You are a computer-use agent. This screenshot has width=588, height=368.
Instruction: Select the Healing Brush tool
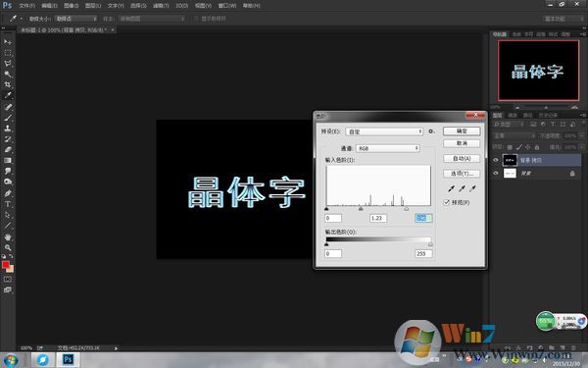pyautogui.click(x=8, y=107)
